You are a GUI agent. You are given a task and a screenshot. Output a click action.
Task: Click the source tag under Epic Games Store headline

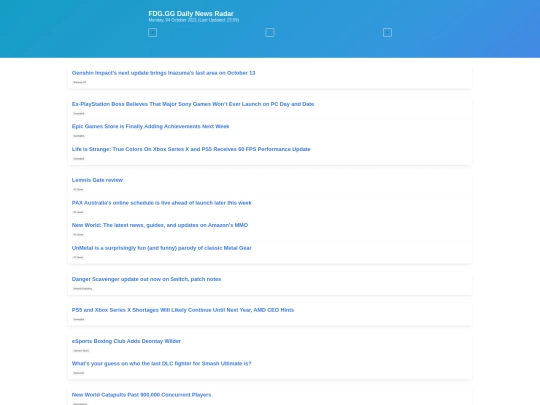(79, 136)
